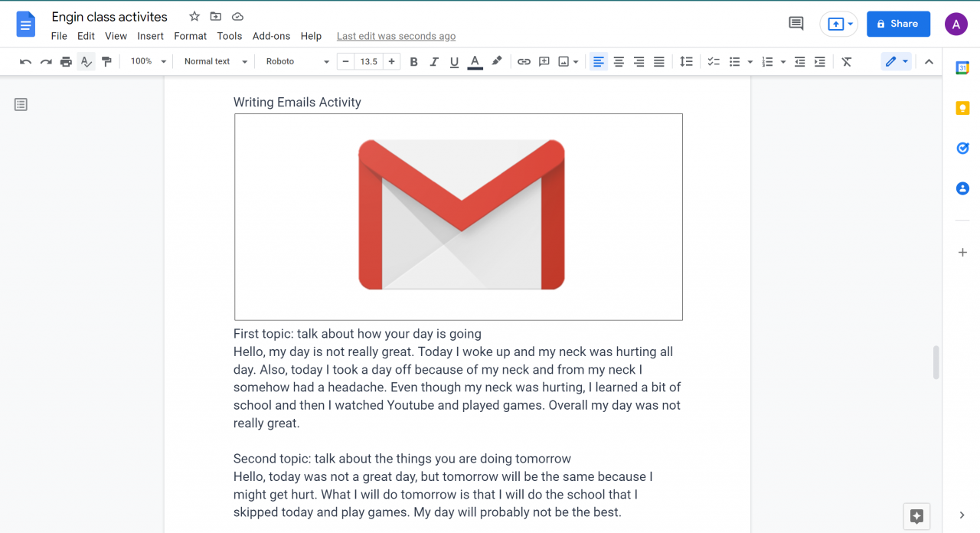980x533 pixels.
Task: Click the Share button
Action: coord(898,24)
